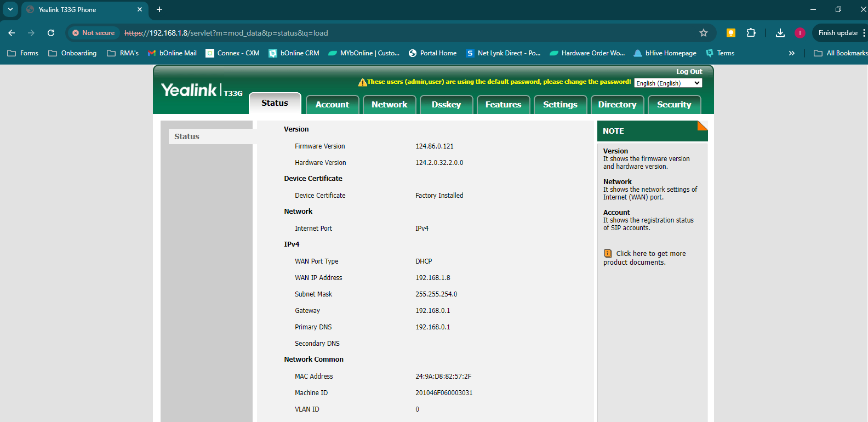868x422 pixels.
Task: Open the bOnline Mail bookmark
Action: 172,53
